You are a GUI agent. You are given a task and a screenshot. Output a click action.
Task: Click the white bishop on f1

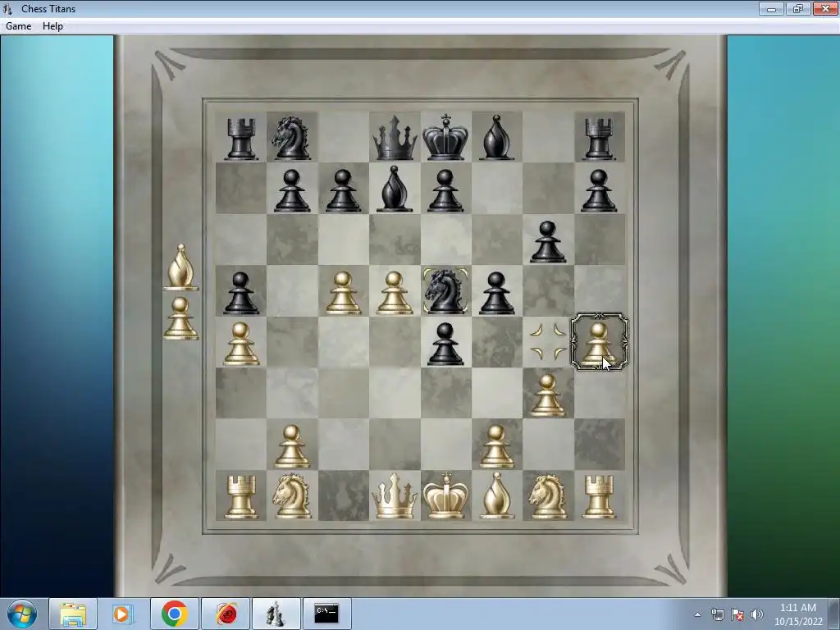pyautogui.click(x=496, y=496)
